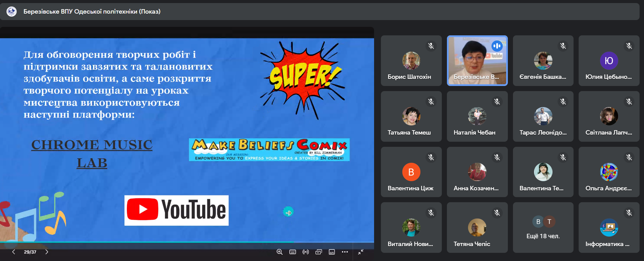This screenshot has width=644, height=261.
Task: Open the keyboard shortcuts icon
Action: click(x=292, y=252)
